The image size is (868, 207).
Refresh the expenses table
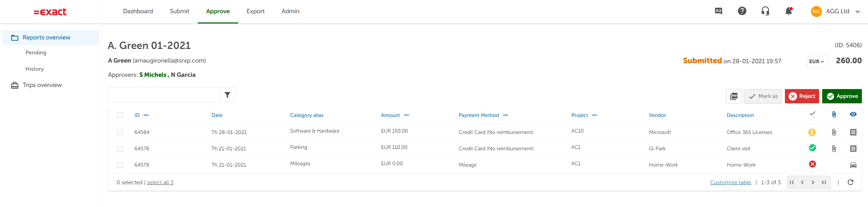(850, 182)
